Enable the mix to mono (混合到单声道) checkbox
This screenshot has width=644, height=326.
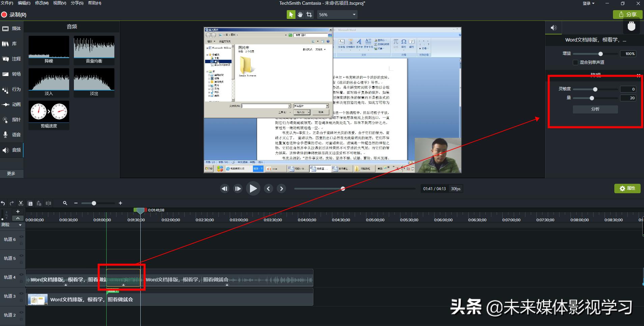tap(576, 62)
